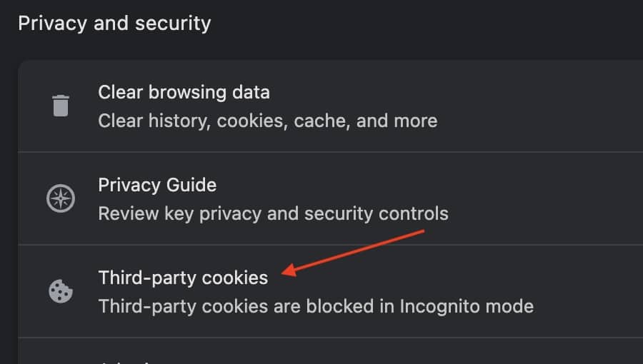Image resolution: width=643 pixels, height=364 pixels.
Task: Click the divider between Clear browsing data and Privacy Guide
Action: [329, 152]
